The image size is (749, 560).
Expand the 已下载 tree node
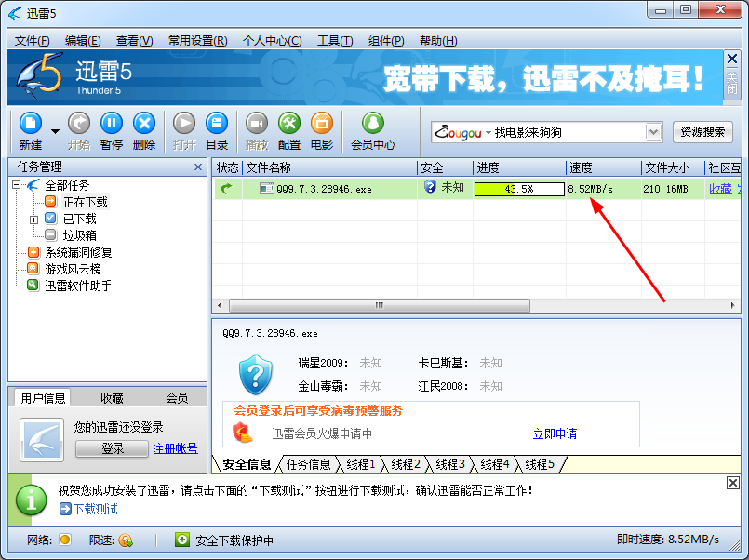(x=33, y=220)
